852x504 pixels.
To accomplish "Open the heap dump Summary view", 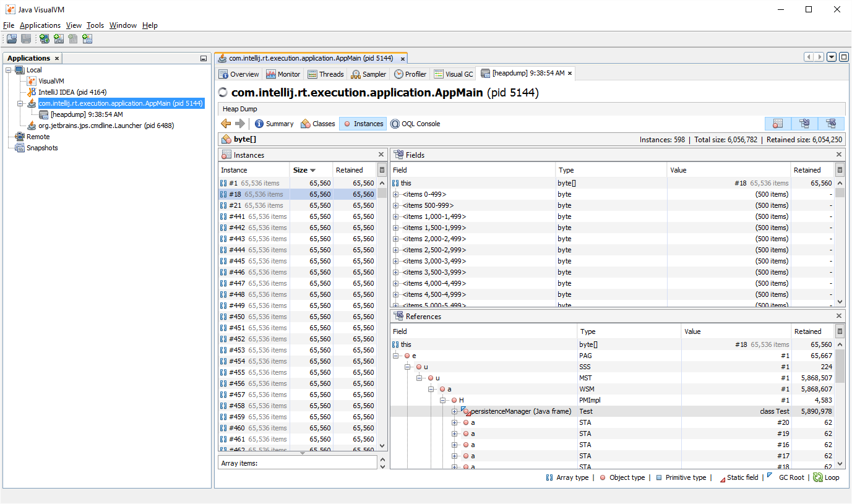I will [274, 124].
